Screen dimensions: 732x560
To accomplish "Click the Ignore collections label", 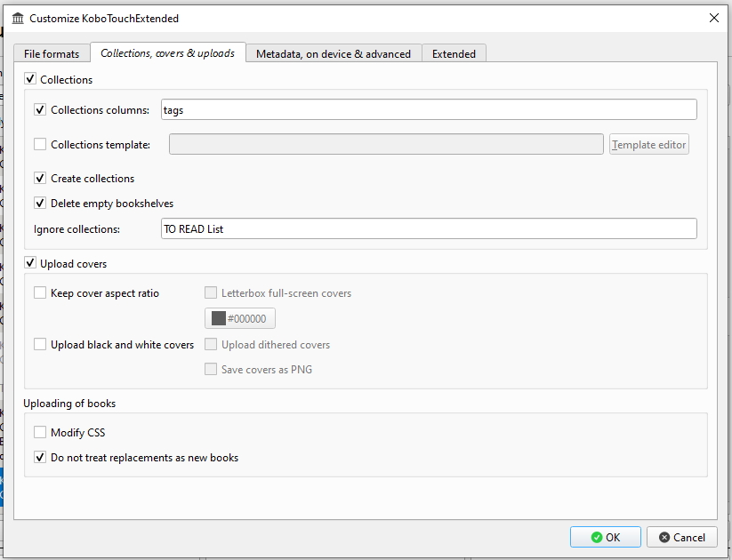I will 76,229.
